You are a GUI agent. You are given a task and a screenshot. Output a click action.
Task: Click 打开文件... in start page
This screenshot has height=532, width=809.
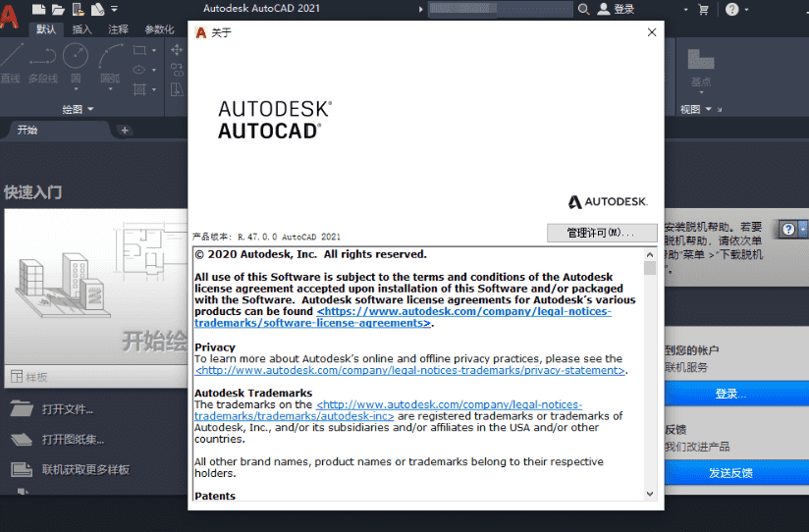tap(52, 409)
